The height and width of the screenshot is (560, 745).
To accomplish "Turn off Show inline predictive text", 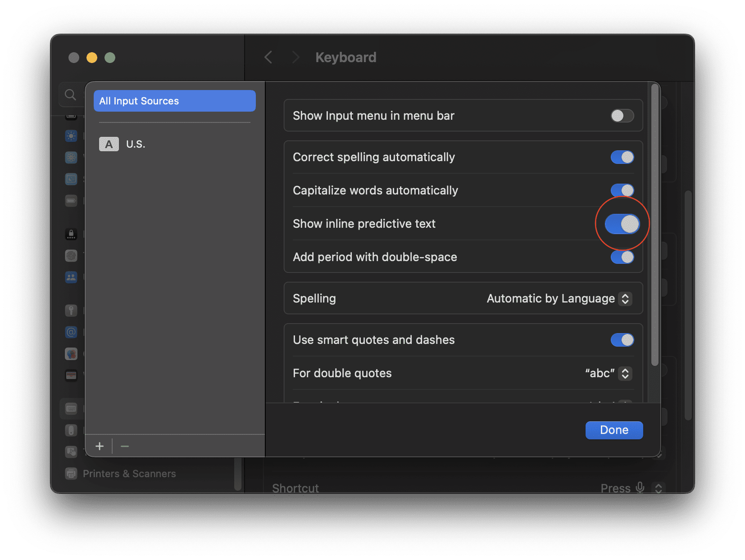I will tap(622, 224).
